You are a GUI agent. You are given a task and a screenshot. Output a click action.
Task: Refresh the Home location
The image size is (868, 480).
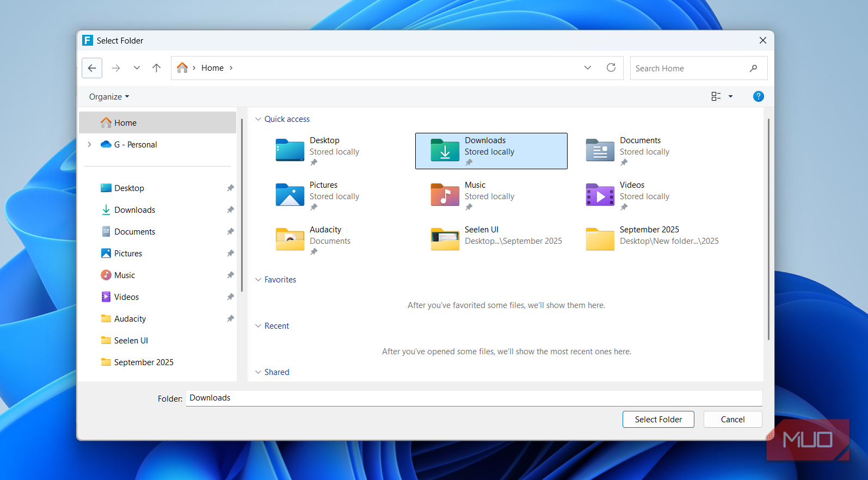point(611,68)
